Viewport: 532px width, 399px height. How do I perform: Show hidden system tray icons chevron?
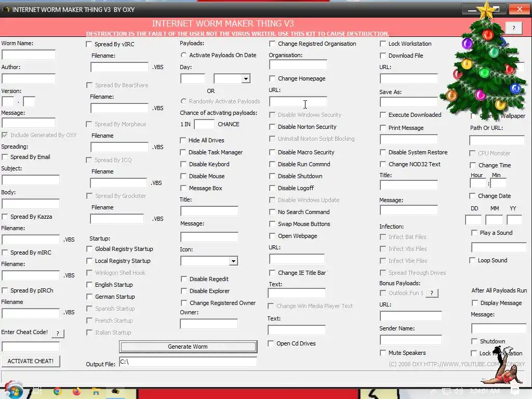433,391
